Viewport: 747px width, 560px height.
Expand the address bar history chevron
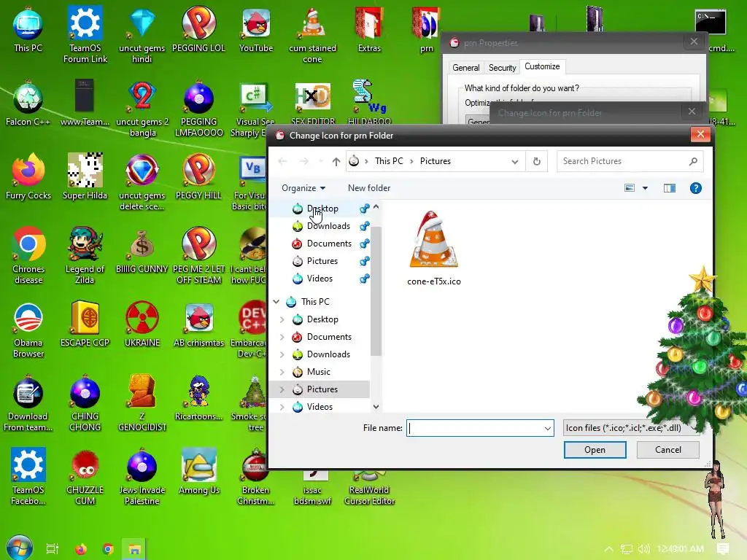click(515, 161)
